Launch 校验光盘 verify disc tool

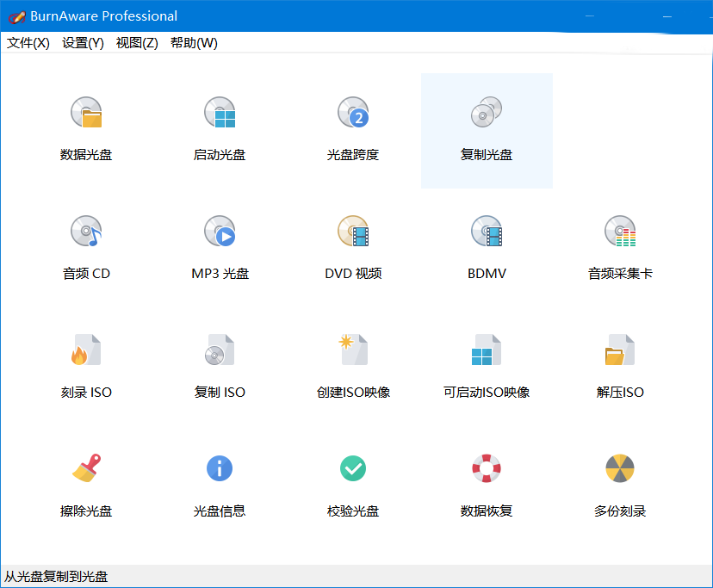[353, 486]
